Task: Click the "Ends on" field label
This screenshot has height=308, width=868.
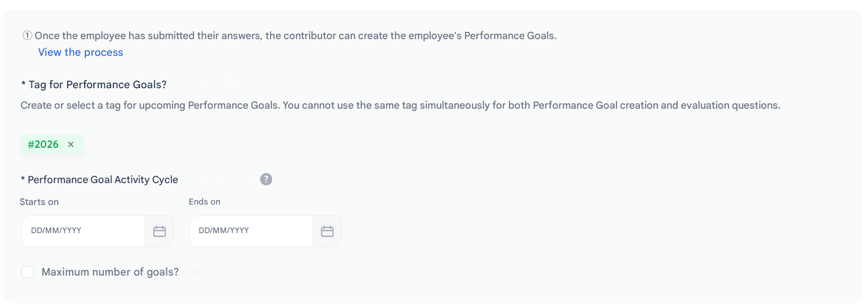Action: 204,202
